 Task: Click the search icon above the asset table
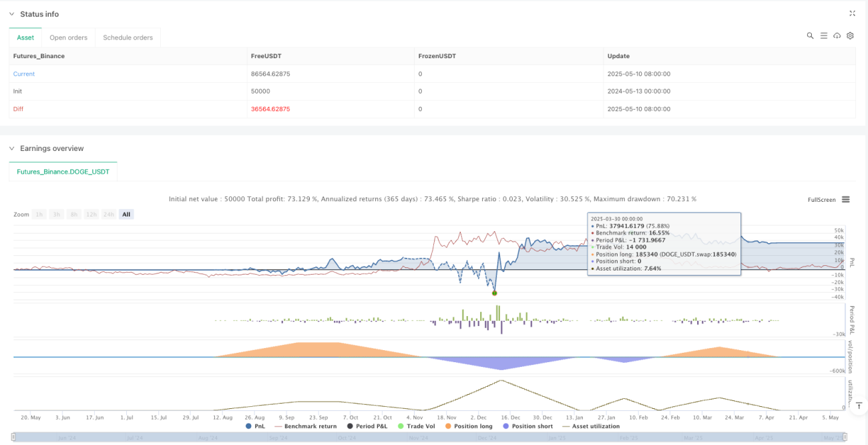(x=810, y=35)
